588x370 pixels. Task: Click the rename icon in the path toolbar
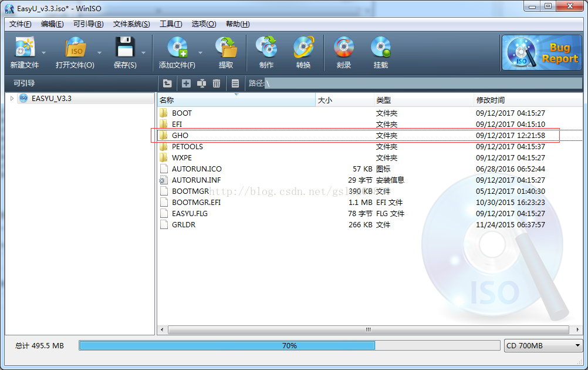click(201, 83)
